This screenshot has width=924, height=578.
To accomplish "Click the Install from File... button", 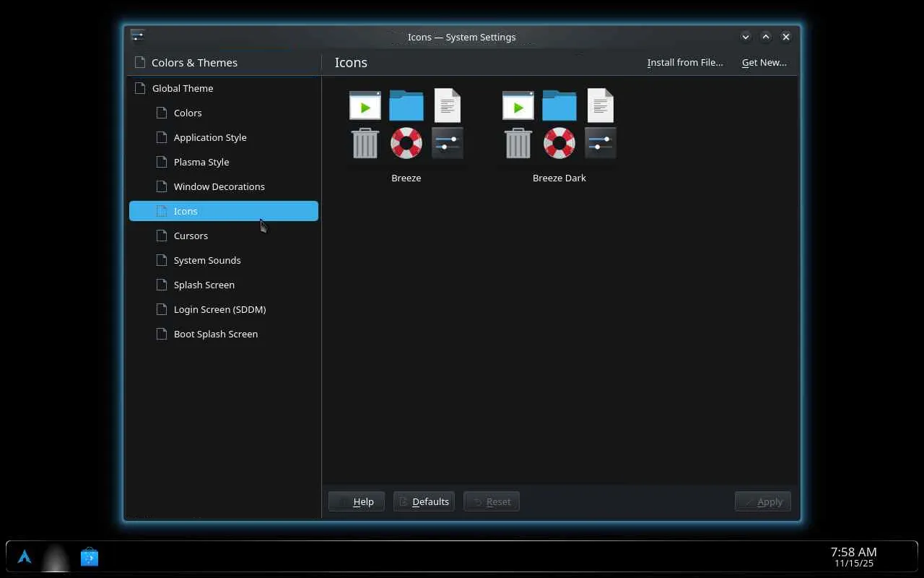I will click(x=685, y=62).
